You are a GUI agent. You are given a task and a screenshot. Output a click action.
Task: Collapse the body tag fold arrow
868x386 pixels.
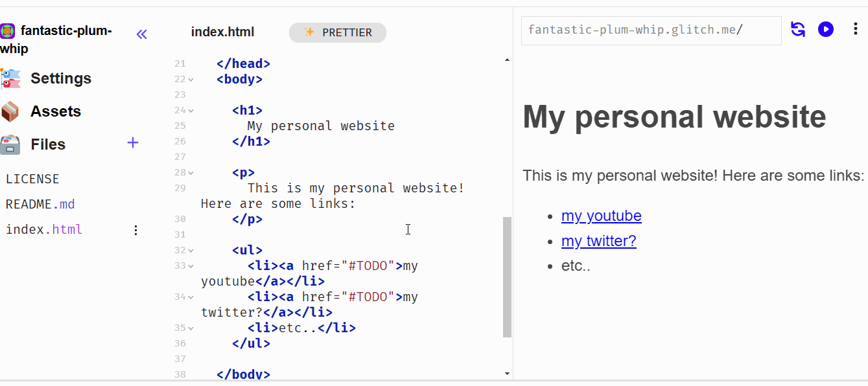[x=191, y=80]
